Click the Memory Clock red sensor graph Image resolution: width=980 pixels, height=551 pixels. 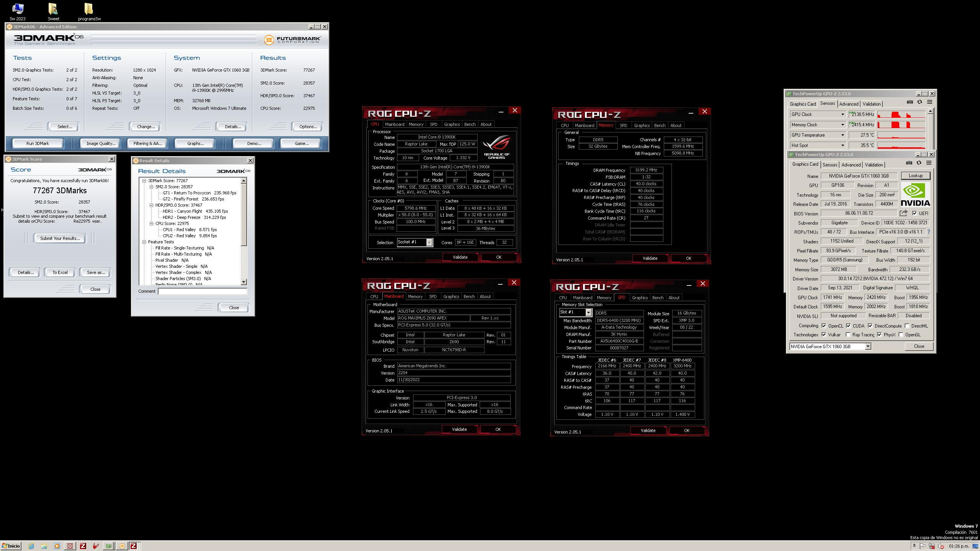click(x=901, y=125)
